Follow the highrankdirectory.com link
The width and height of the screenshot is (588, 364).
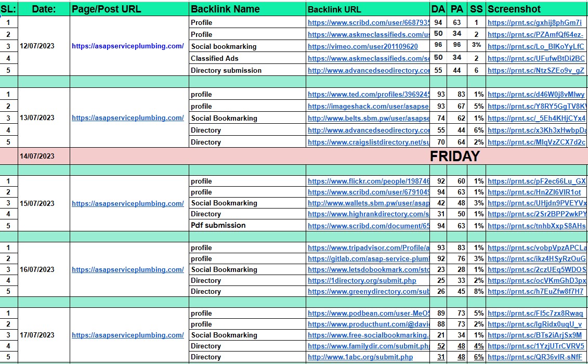coord(368,214)
